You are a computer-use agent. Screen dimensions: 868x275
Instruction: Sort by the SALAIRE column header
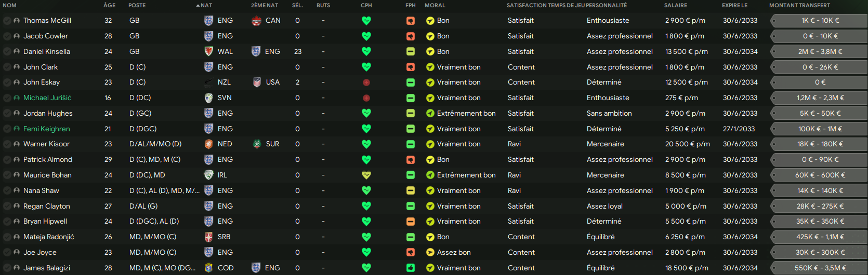(x=676, y=5)
